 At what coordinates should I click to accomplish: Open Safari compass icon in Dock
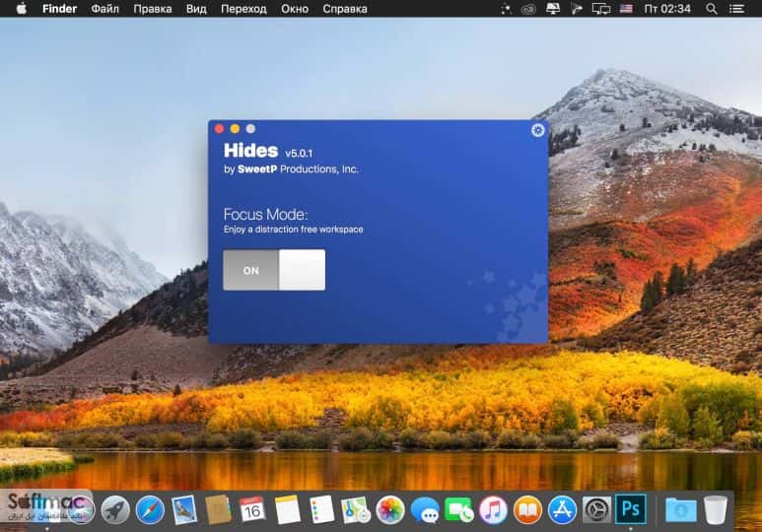pyautogui.click(x=150, y=509)
